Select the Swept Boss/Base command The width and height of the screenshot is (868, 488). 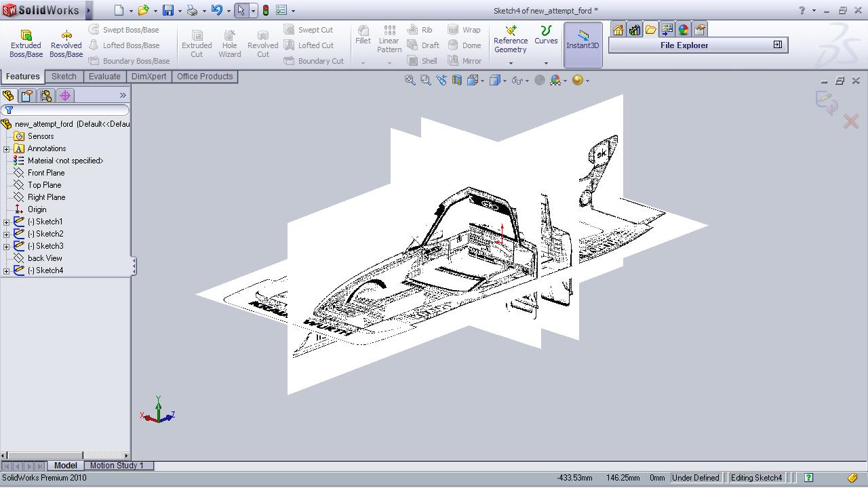pyautogui.click(x=124, y=30)
